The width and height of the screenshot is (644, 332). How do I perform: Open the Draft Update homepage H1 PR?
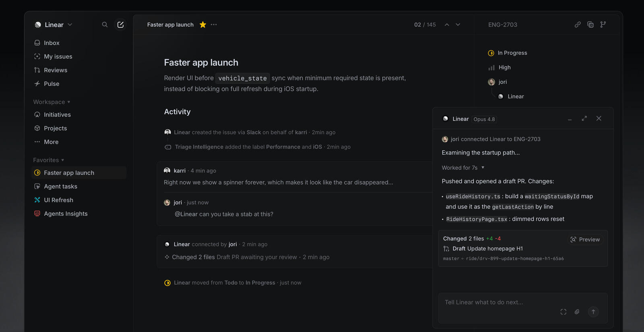(x=483, y=249)
